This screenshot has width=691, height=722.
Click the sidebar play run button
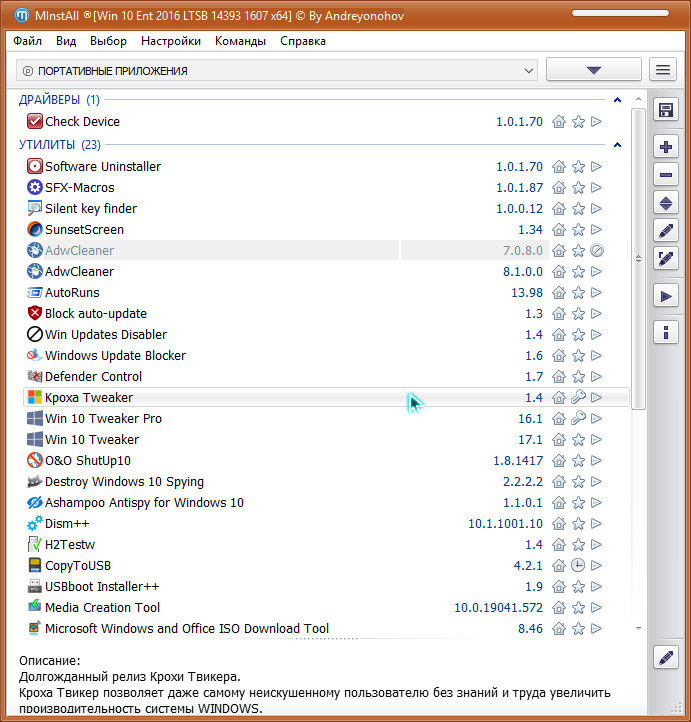pyautogui.click(x=666, y=296)
